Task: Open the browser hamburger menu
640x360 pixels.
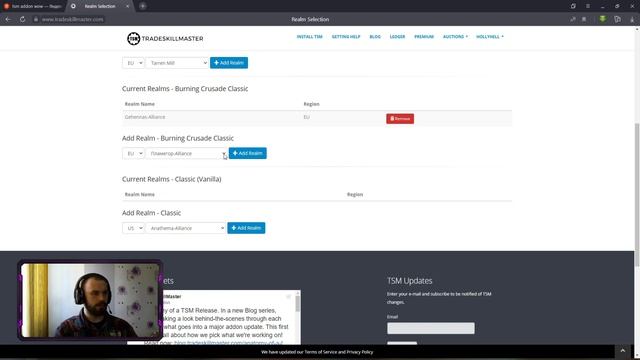Action: click(x=588, y=6)
